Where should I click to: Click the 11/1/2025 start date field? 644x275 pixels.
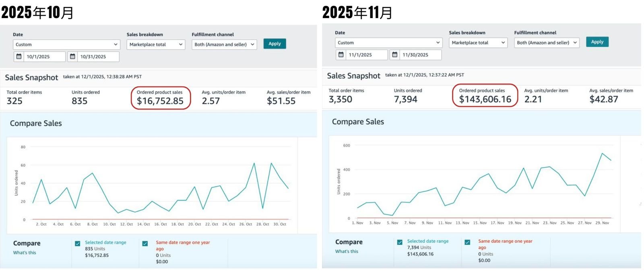pos(366,55)
